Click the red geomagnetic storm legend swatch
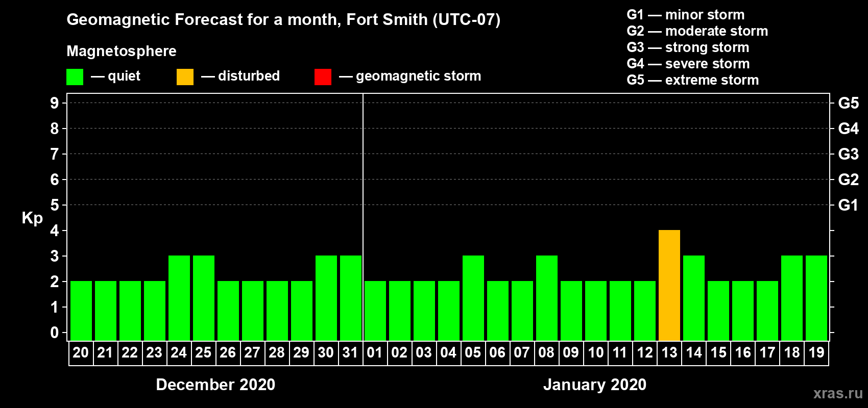The image size is (868, 408). (323, 77)
